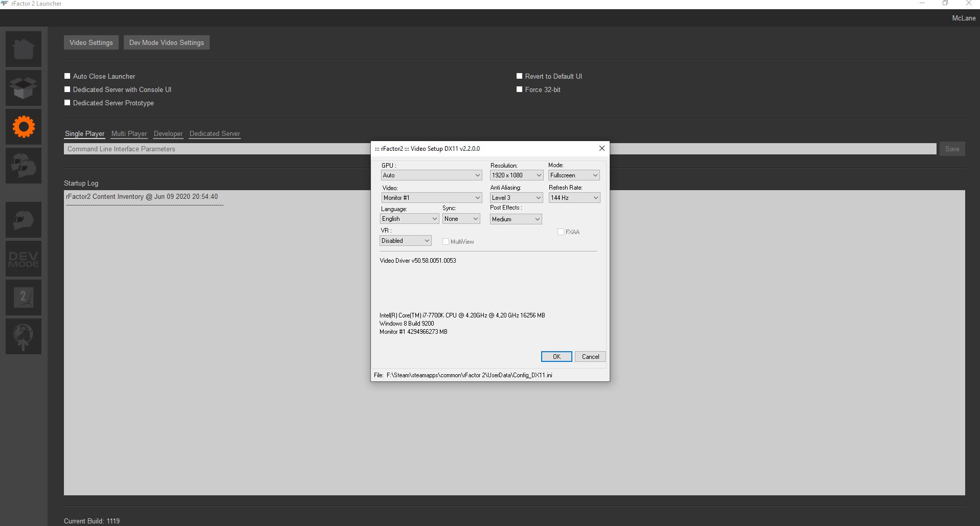Toggle Auto Close Launcher checkbox

(x=67, y=76)
